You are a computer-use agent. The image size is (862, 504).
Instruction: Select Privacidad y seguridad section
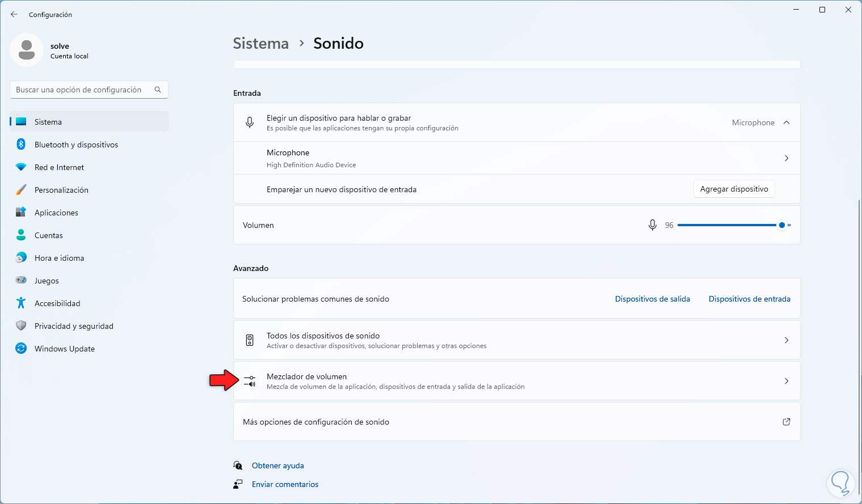(x=74, y=326)
